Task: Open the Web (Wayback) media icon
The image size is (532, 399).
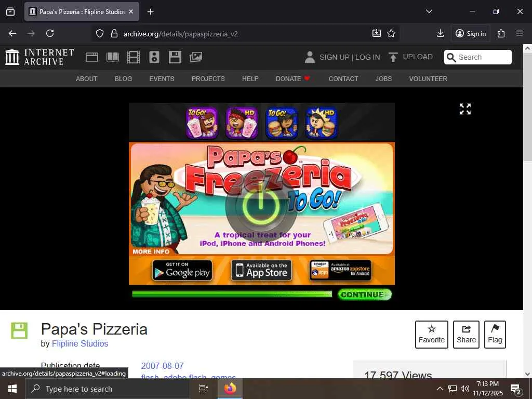Action: coord(91,57)
